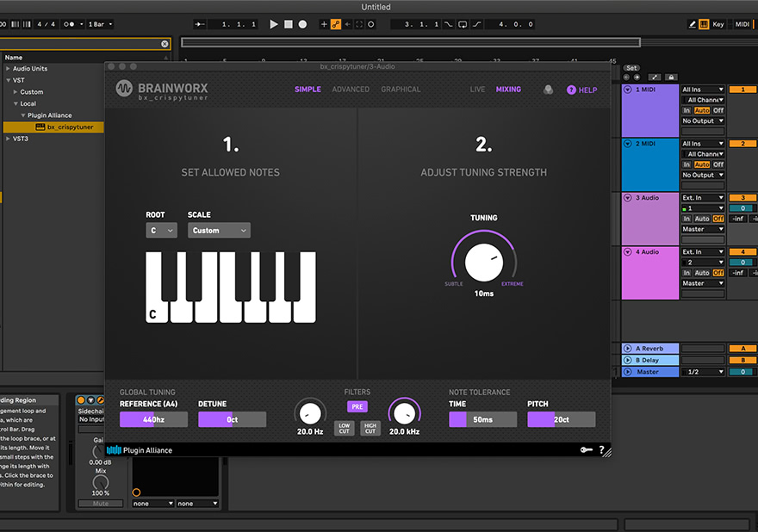Open the SCALE dropdown set to Custom

(x=219, y=231)
